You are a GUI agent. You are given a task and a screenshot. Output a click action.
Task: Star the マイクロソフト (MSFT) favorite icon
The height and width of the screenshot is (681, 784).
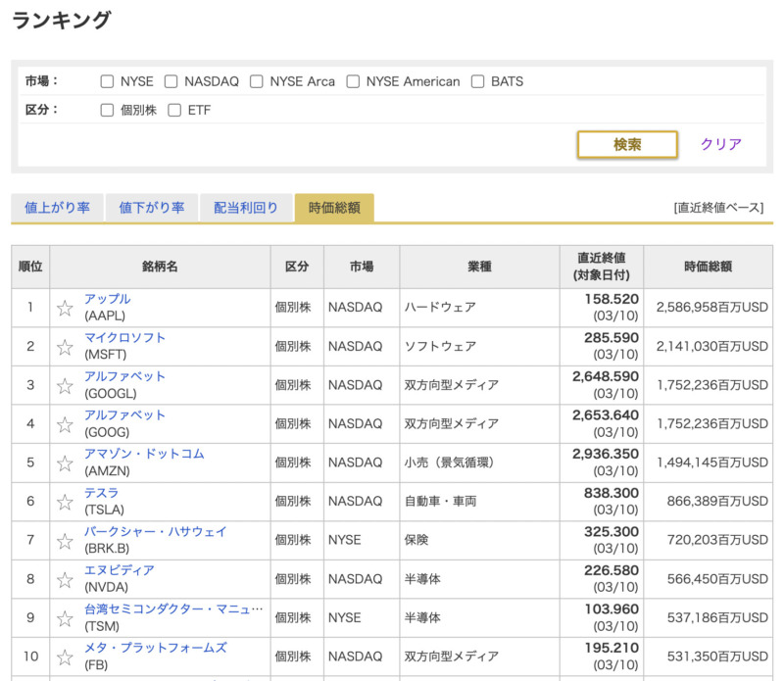[x=65, y=347]
